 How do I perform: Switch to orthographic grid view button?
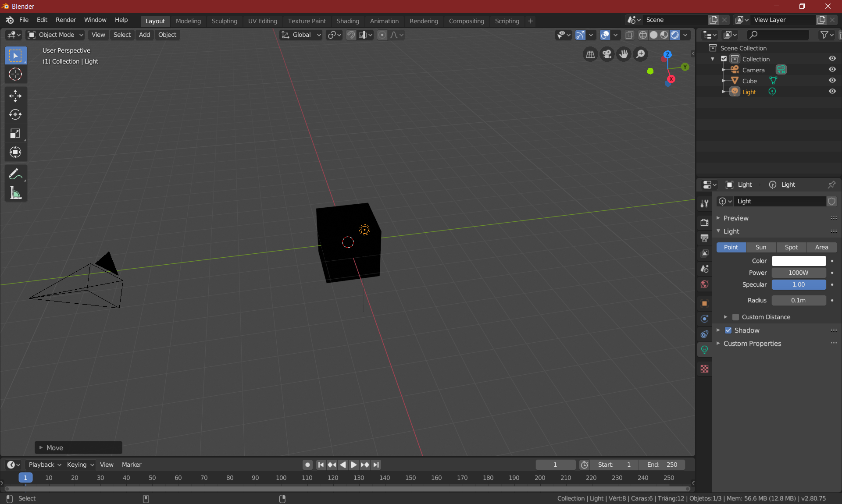pyautogui.click(x=590, y=54)
